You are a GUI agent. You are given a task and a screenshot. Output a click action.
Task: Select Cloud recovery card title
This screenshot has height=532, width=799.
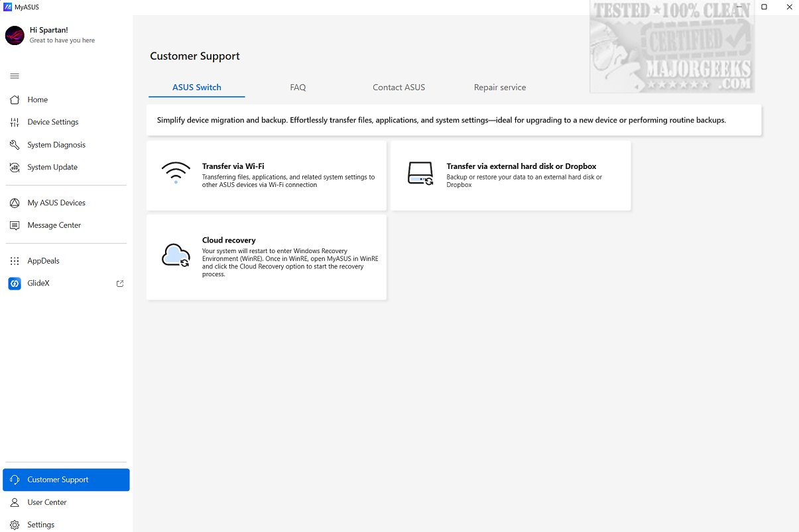[x=229, y=240]
